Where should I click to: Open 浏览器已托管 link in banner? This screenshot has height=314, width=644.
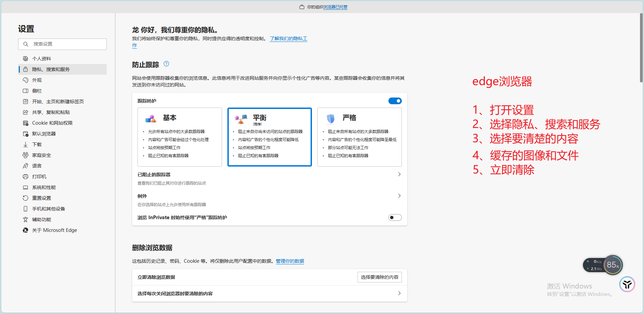tap(335, 7)
